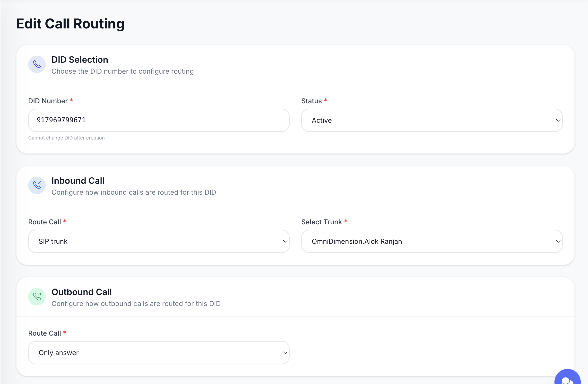Viewport: 588px width, 384px height.
Task: Open Outbound Route Call dropdown showing Only answer
Action: tap(159, 353)
